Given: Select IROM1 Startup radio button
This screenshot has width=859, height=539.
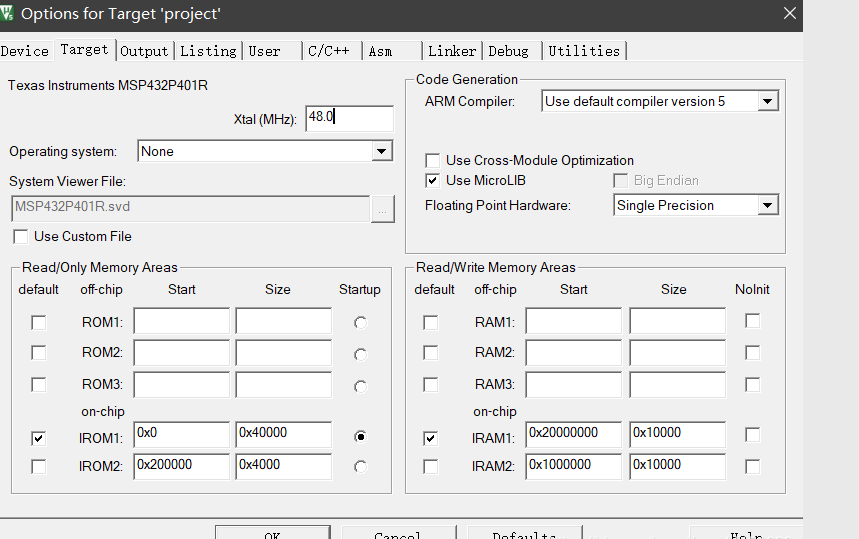Looking at the screenshot, I should [x=360, y=437].
